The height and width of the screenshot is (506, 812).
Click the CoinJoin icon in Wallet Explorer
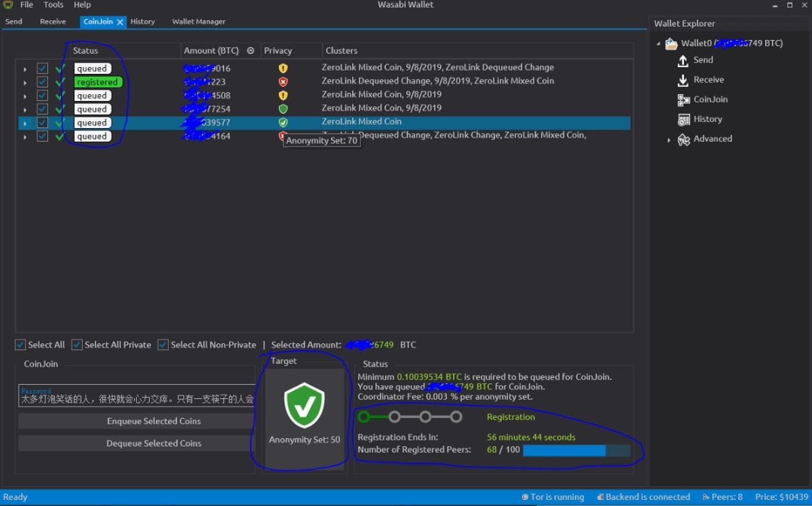[x=683, y=100]
